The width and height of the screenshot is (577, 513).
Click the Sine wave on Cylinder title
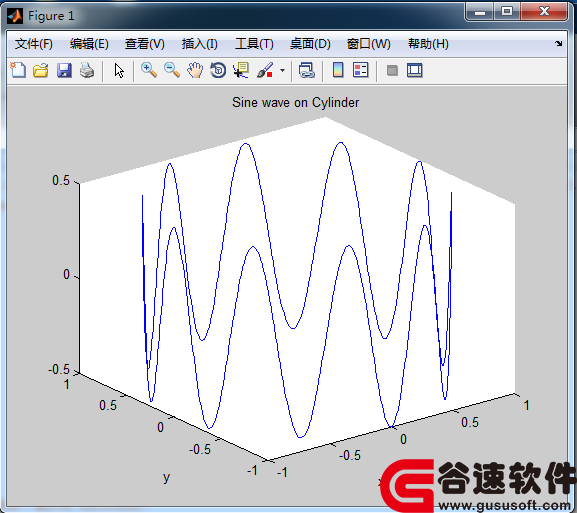click(295, 102)
